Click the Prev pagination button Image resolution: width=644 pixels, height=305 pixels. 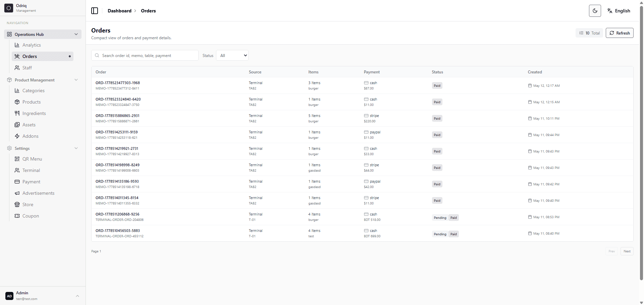(611, 251)
